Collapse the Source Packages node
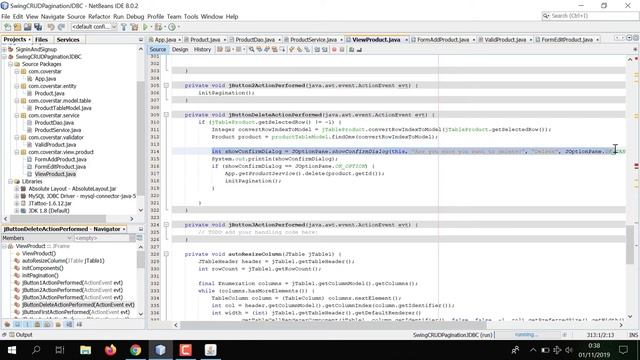The image size is (640, 360). click(x=11, y=64)
